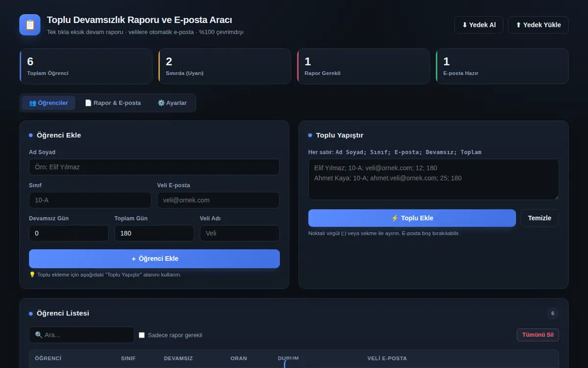Click the Toplam Gün field showing 180

(x=154, y=233)
